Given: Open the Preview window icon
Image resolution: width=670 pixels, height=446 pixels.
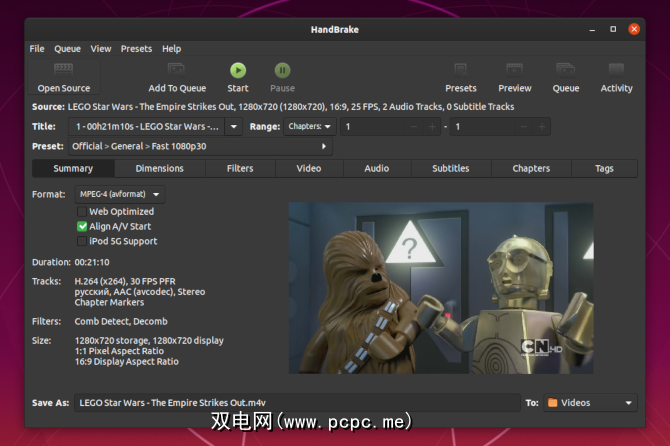Looking at the screenshot, I should pyautogui.click(x=514, y=70).
